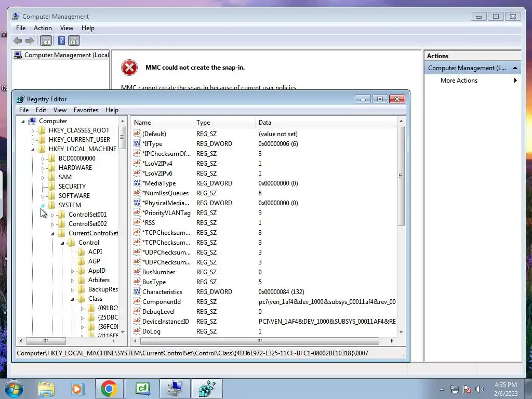Toggle Show/Hide Action Pane toolbar icon
The image size is (532, 399).
[x=74, y=41]
